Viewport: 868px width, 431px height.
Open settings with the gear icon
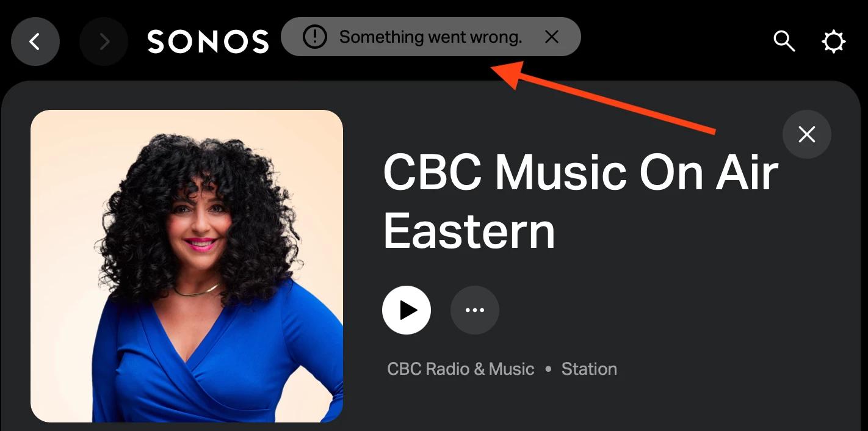pyautogui.click(x=834, y=42)
